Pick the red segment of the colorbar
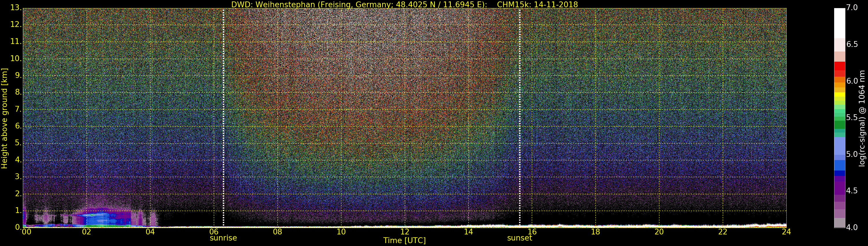868x246 pixels. [x=839, y=67]
